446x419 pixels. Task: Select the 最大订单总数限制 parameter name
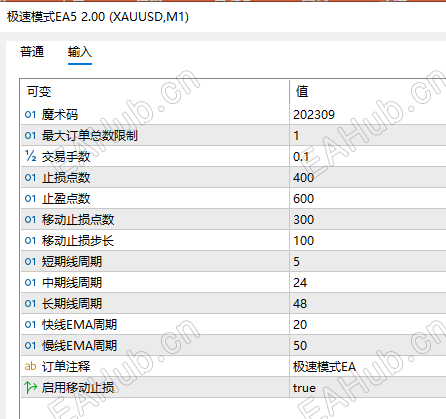pyautogui.click(x=90, y=136)
